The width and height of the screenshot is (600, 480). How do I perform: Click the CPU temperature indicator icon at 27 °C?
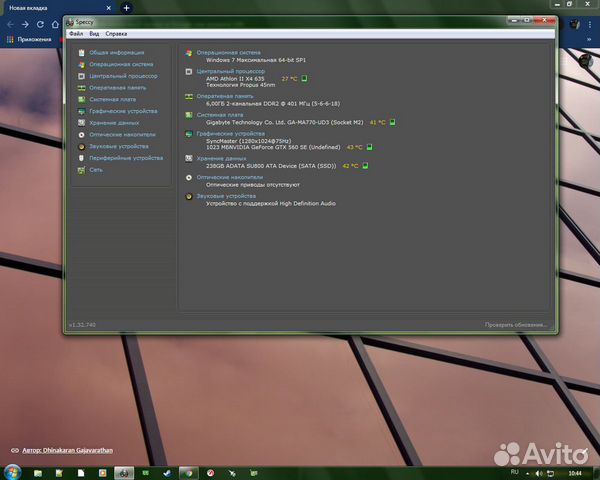coord(304,78)
